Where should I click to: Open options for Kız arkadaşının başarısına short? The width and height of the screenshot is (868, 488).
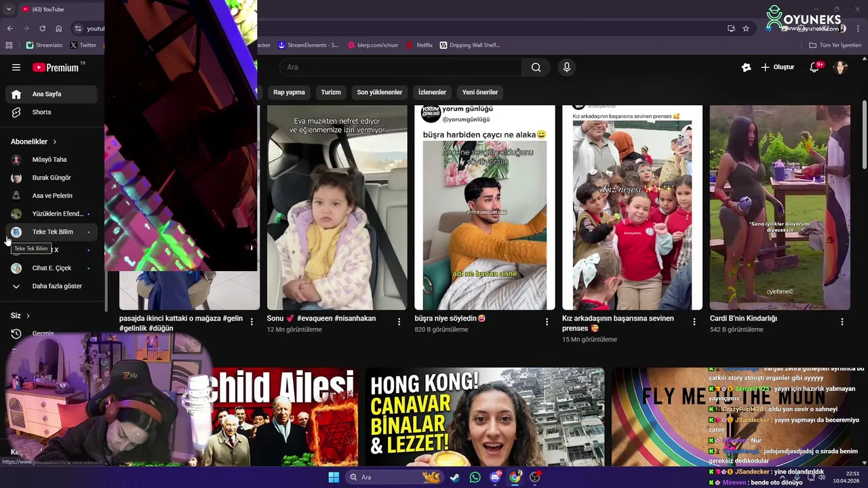tap(694, 322)
